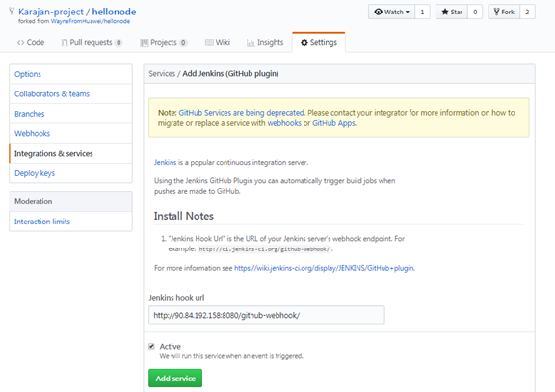
Task: View the Insights tab
Action: coord(265,42)
